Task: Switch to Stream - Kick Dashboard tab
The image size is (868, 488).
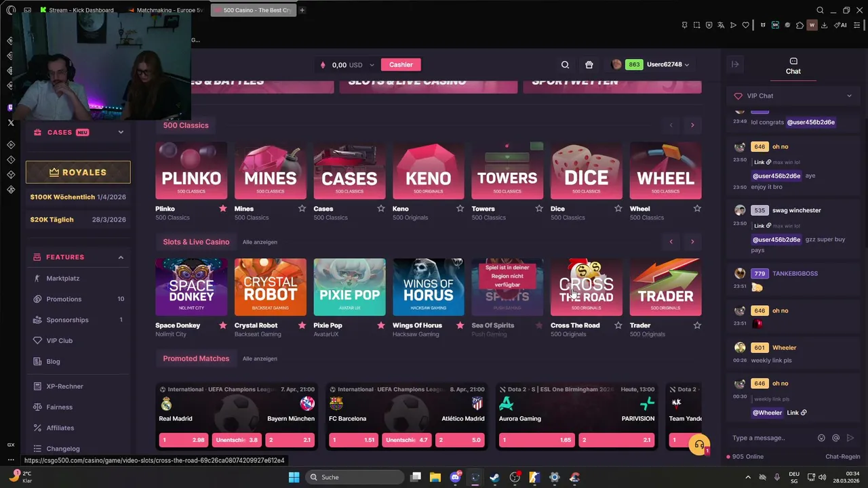Action: [81, 10]
